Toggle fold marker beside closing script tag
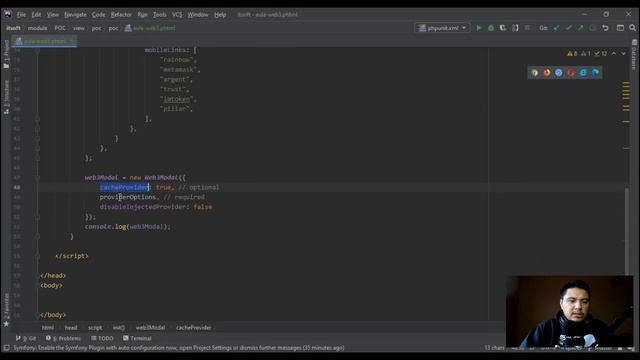The width and height of the screenshot is (640, 360). (x=37, y=256)
